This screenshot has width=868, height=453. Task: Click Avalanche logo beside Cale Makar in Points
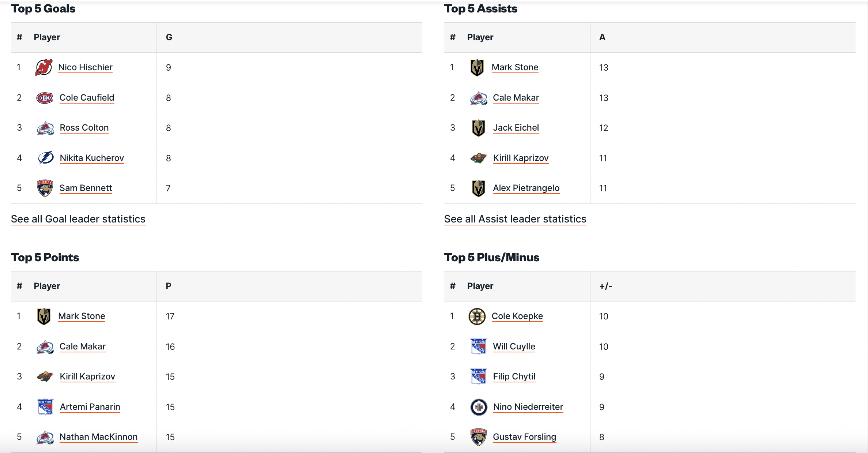(45, 347)
